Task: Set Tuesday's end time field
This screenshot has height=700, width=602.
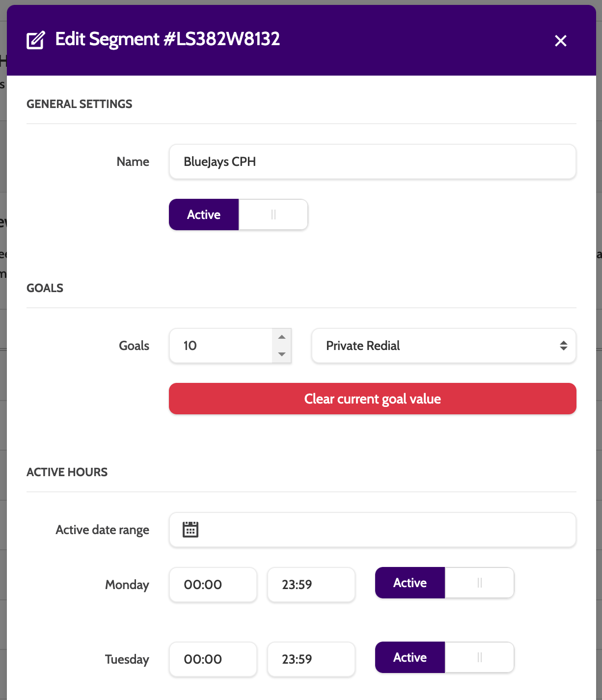Action: (311, 659)
